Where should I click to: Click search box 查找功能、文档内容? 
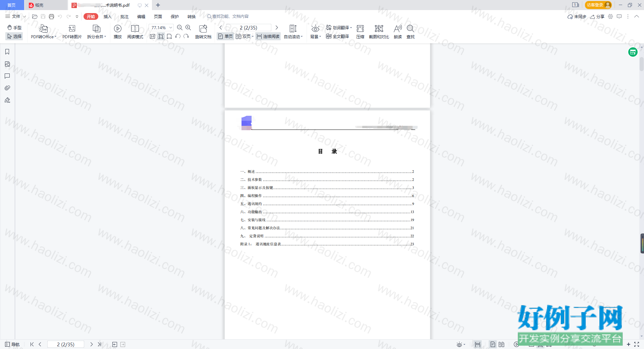[x=228, y=16]
